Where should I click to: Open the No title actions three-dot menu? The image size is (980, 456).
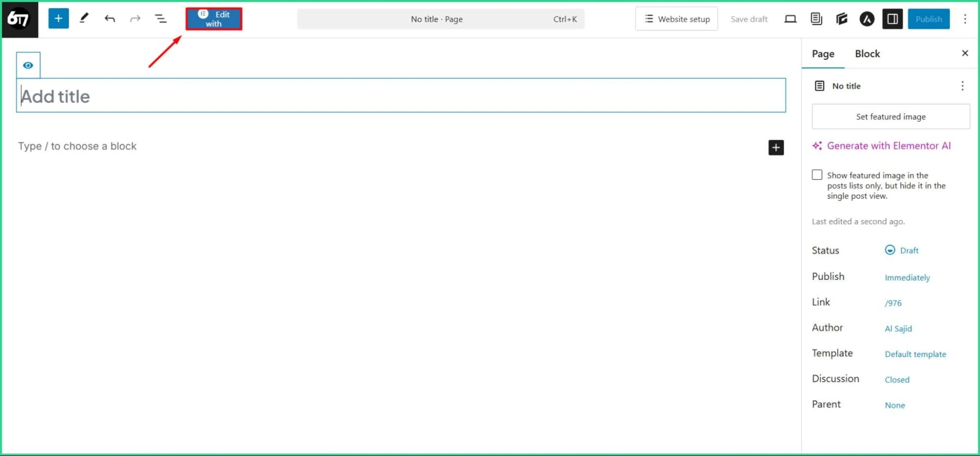pos(962,86)
